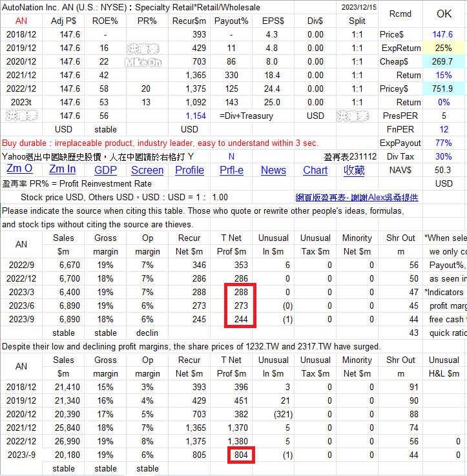Click the OK recommendation cell
Viewport: 467px width, 476px height.
[x=444, y=14]
